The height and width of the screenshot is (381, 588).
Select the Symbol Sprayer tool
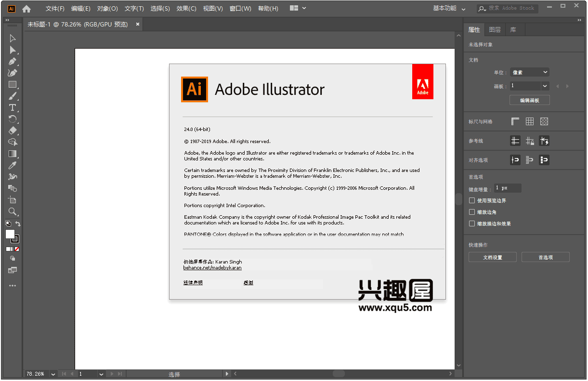(13, 177)
